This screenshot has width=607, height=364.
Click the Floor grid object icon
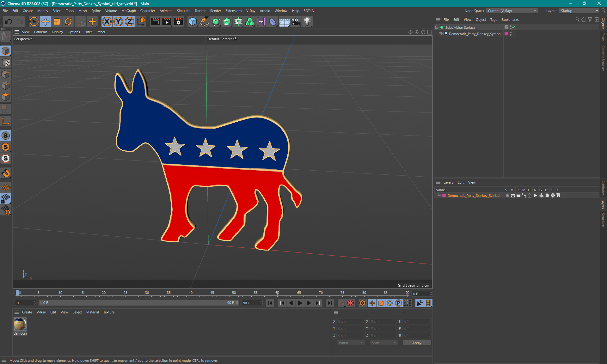(284, 21)
